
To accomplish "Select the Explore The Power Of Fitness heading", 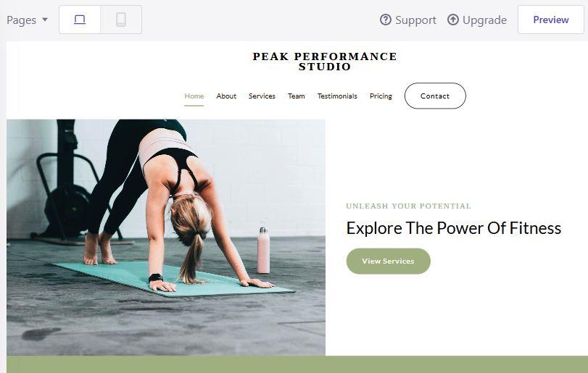I will (453, 228).
